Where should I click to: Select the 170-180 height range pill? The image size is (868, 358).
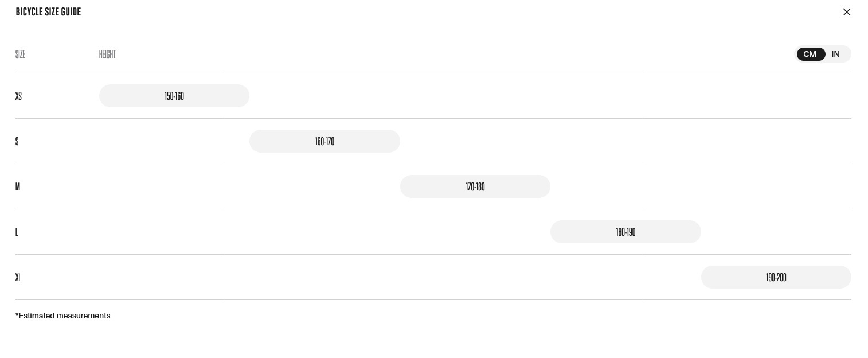(475, 186)
